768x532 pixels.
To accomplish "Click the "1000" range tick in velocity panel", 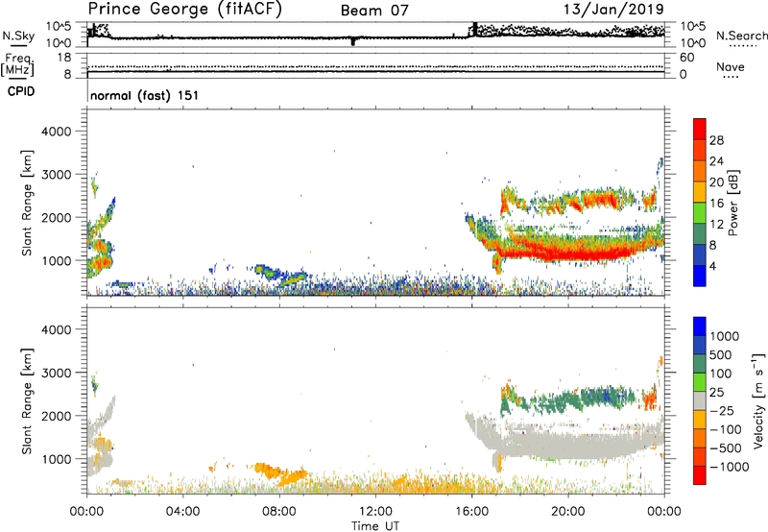I will pos(57,460).
